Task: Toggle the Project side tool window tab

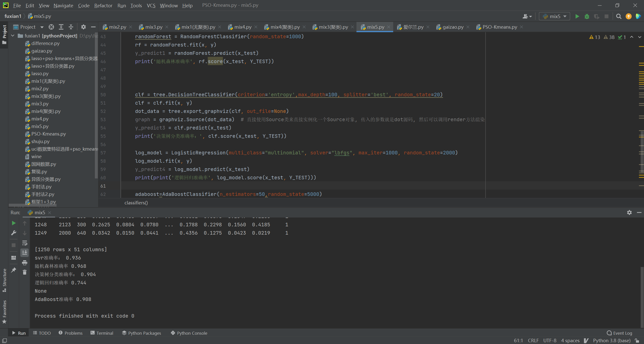Action: click(x=4, y=34)
